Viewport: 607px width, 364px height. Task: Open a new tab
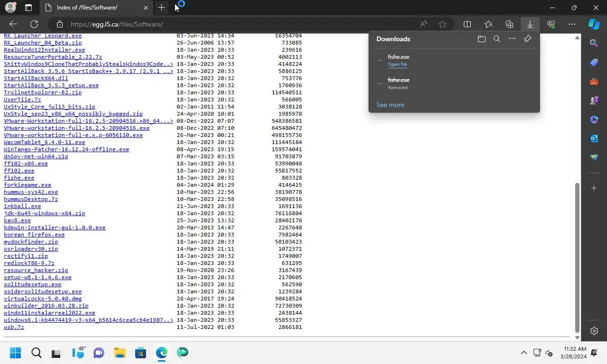click(x=161, y=8)
